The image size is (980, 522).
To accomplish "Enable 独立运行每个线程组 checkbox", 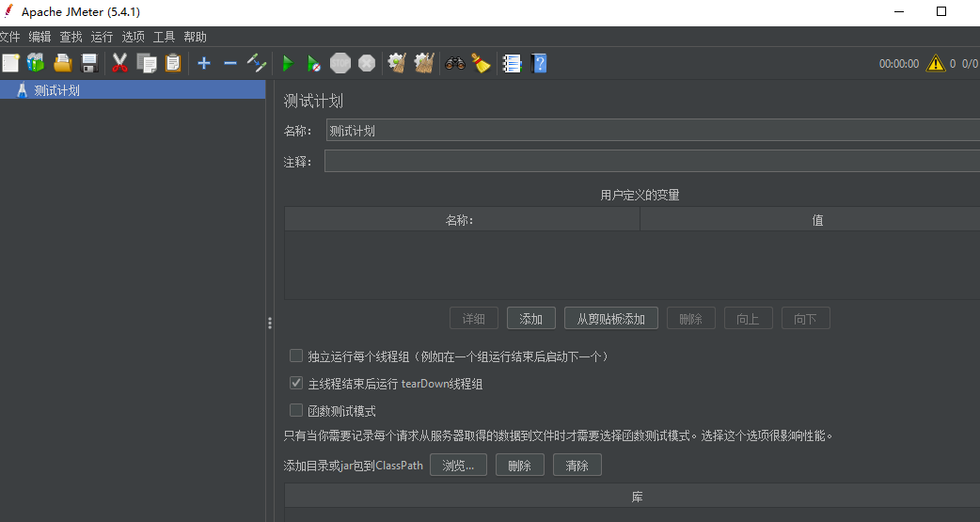I will (296, 356).
